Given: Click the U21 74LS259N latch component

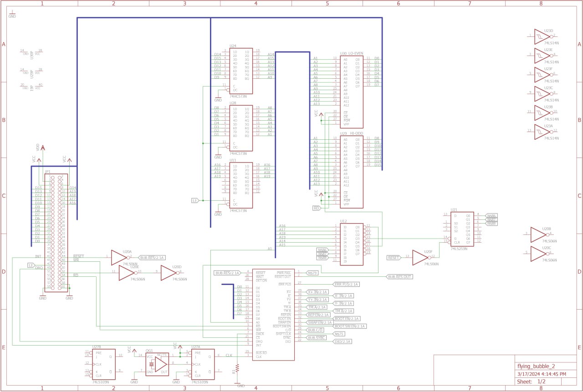Looking at the screenshot, I should 461,229.
